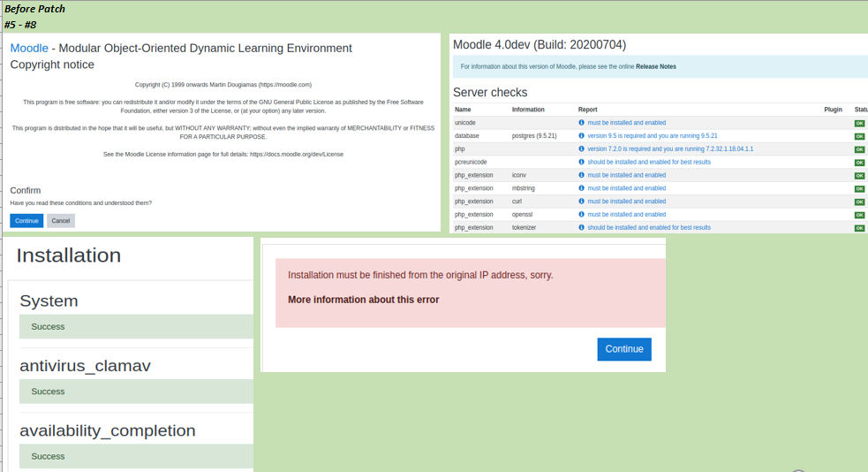868x472 pixels.
Task: Click 'Installation must be finished' error message
Action: [x=420, y=276]
